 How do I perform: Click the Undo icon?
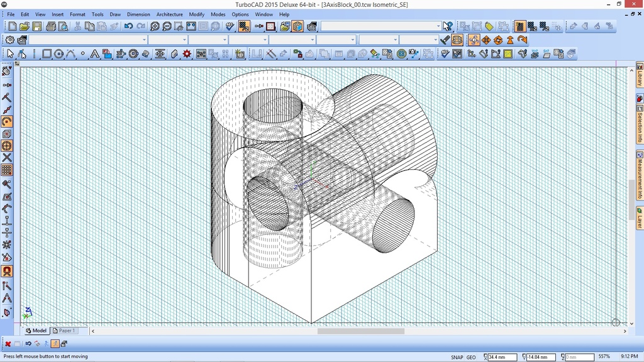(128, 26)
